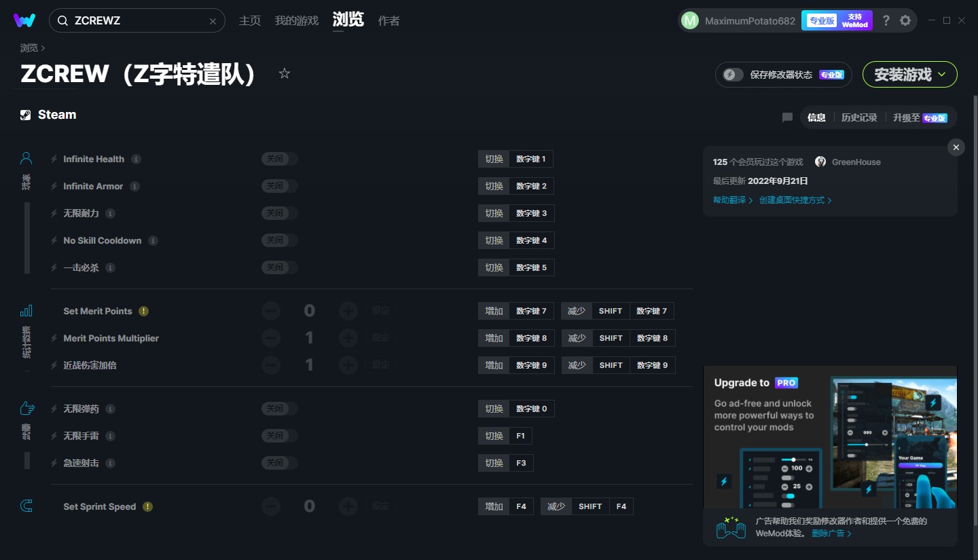This screenshot has height=560, width=978.
Task: Click the info icon next to No Skill Cooldown
Action: [153, 240]
